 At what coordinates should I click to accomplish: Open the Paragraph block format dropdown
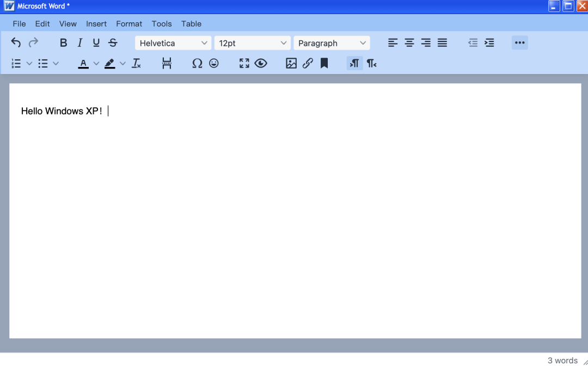(x=332, y=43)
